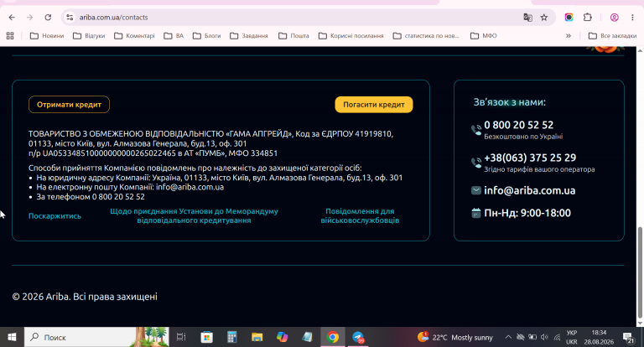Viewport: 644px width, 347px height.
Task: Click the © 2026 Ariba footer text
Action: click(85, 297)
